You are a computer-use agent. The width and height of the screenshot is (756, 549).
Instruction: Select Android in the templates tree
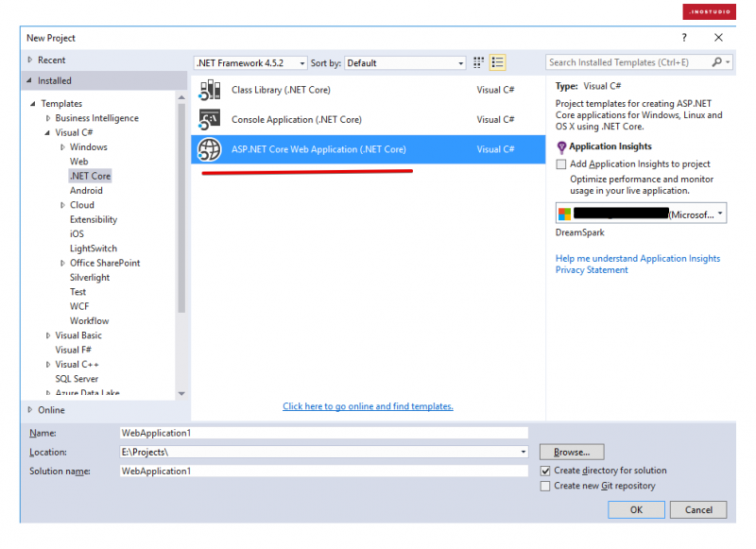(x=86, y=190)
